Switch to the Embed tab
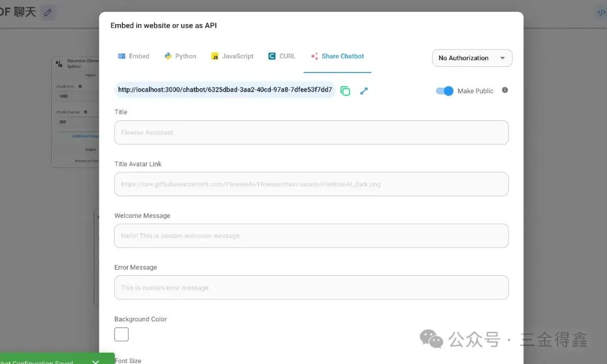The height and width of the screenshot is (364, 607). click(x=133, y=56)
